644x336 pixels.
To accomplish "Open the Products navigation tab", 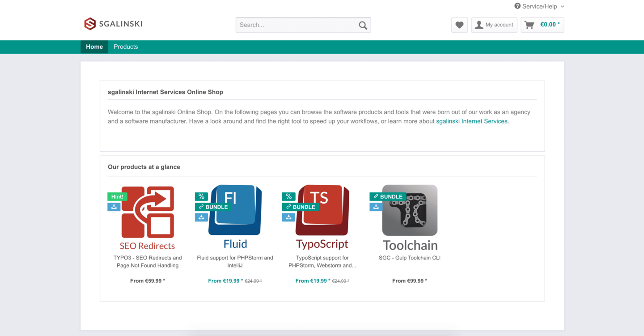I will pos(126,47).
